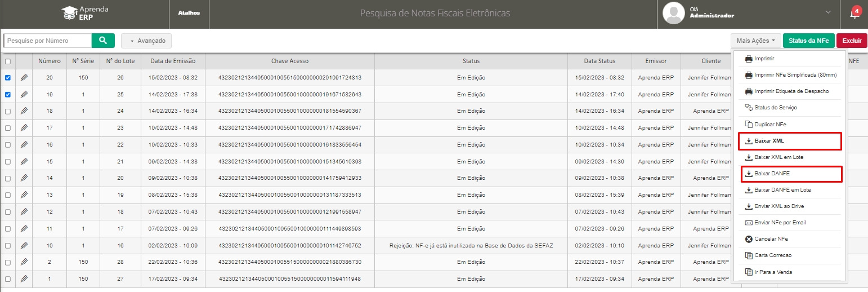
Task: Click the edit pencil for invoice 10
Action: pos(24,246)
